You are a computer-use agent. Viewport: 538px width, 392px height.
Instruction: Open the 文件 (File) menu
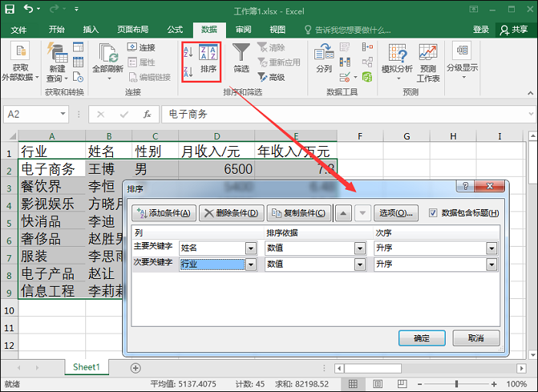[x=18, y=30]
